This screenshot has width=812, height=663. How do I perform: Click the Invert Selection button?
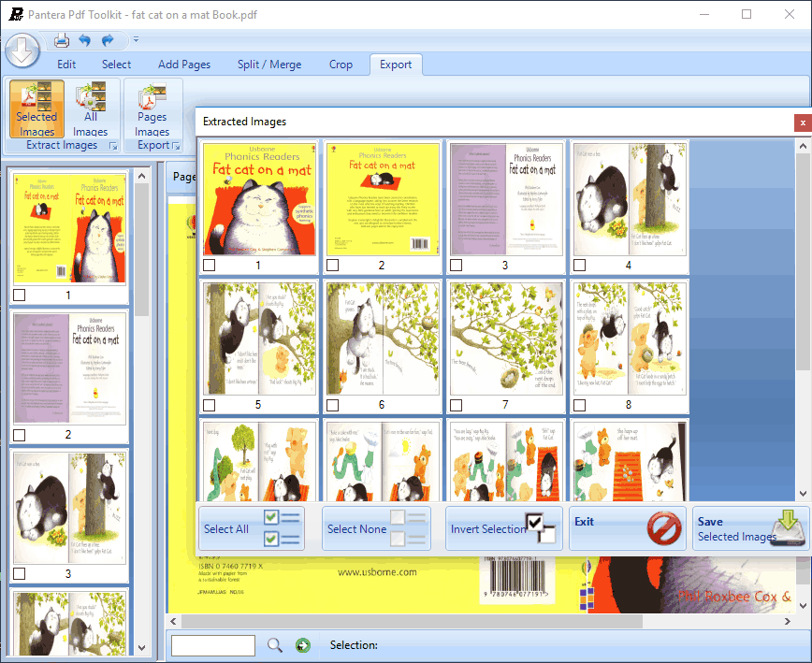(504, 528)
